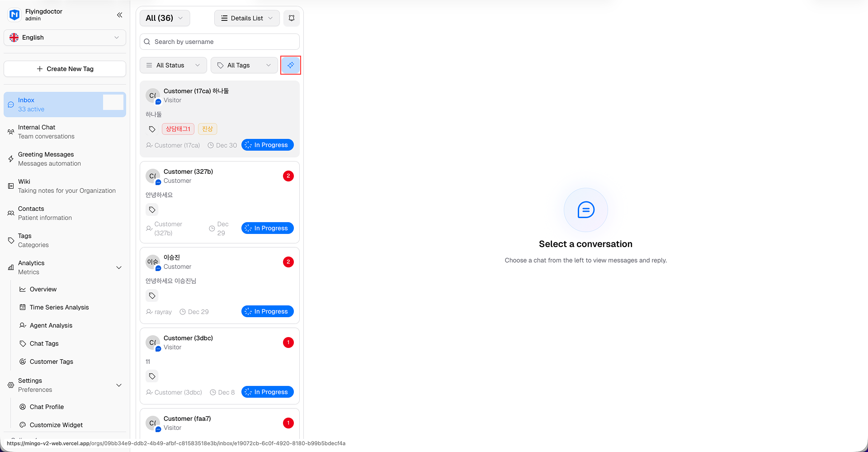
Task: Open Internal Chat in sidebar
Action: [x=46, y=132]
